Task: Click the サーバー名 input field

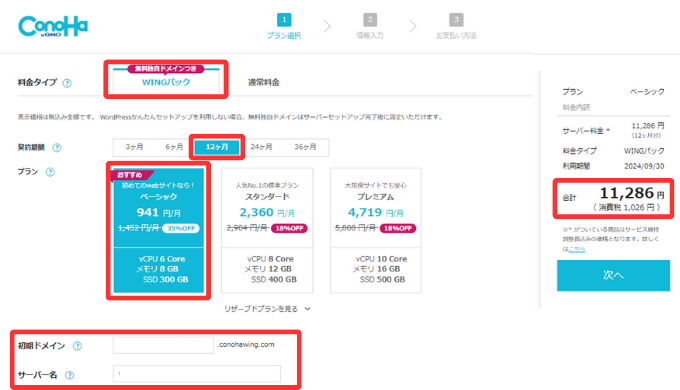Action: click(197, 374)
